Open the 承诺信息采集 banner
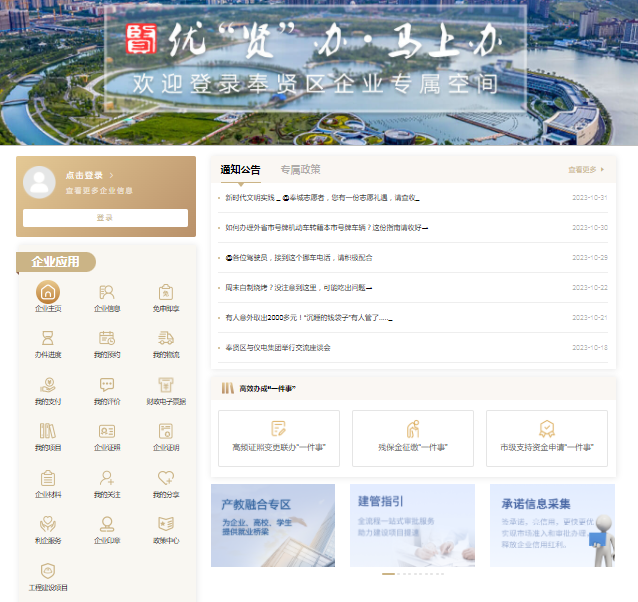The height and width of the screenshot is (602, 638). (x=552, y=525)
